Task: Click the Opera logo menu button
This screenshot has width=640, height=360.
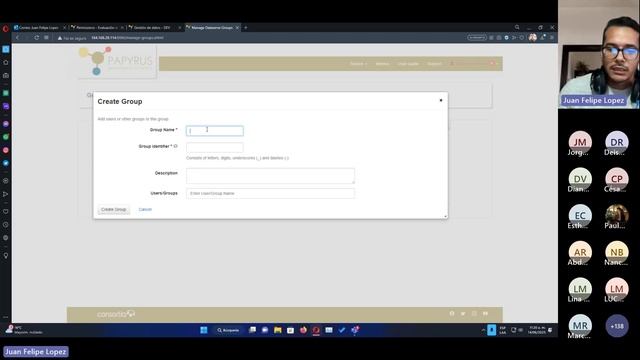Action: click(5, 29)
